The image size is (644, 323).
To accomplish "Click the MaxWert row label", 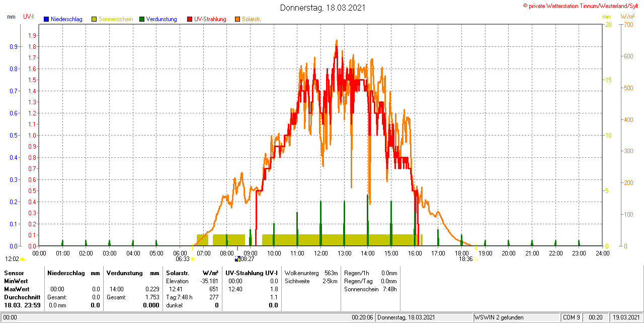I will (17, 289).
